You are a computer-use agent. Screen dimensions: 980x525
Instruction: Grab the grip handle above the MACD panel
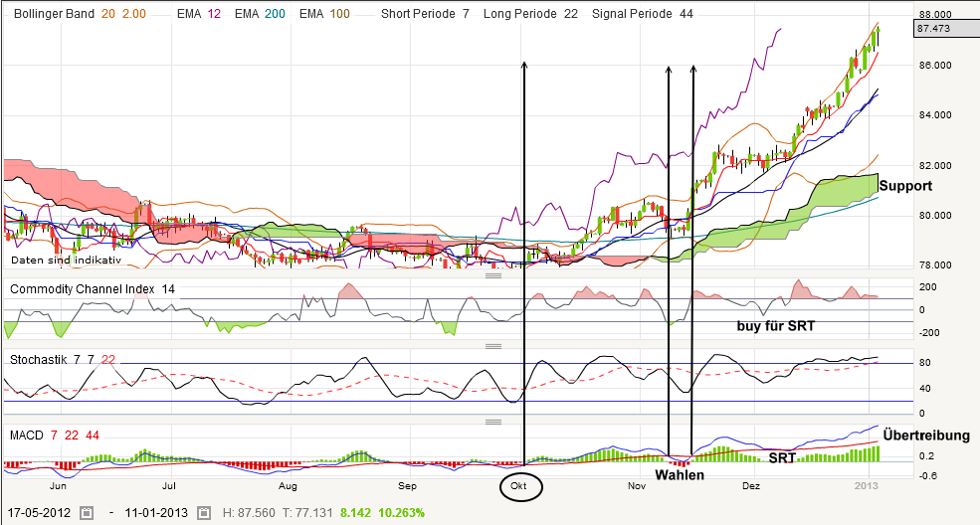[x=493, y=422]
